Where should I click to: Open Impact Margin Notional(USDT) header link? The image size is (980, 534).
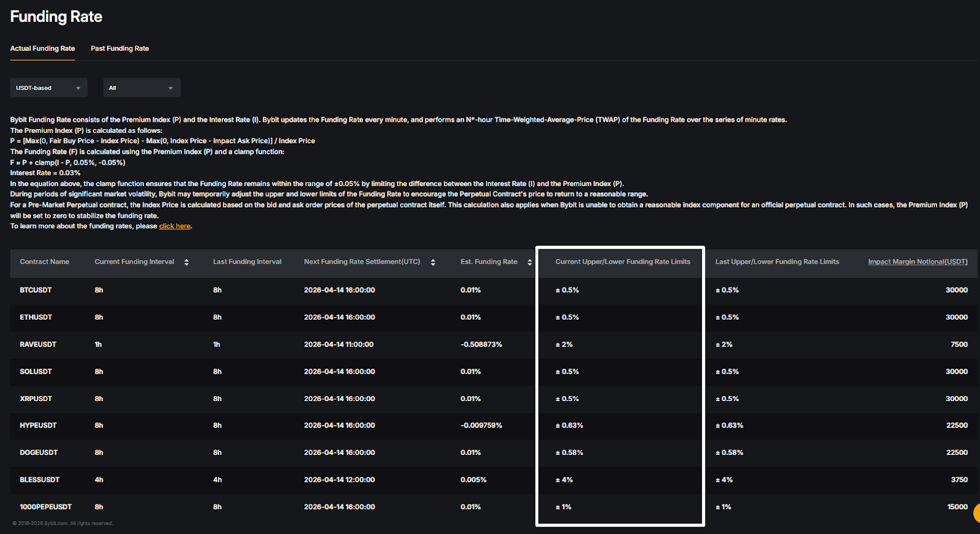tap(918, 261)
